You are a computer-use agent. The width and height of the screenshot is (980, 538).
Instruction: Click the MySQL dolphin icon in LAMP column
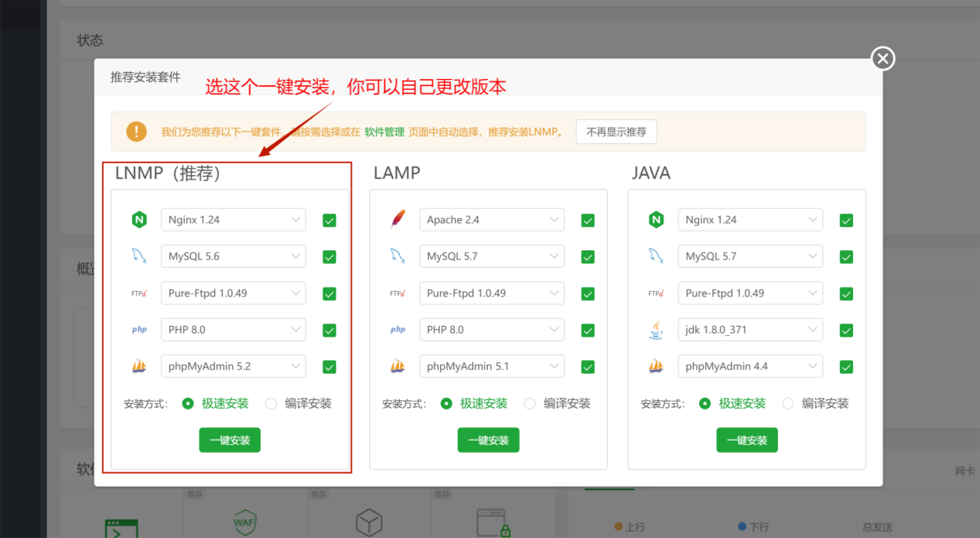point(398,256)
